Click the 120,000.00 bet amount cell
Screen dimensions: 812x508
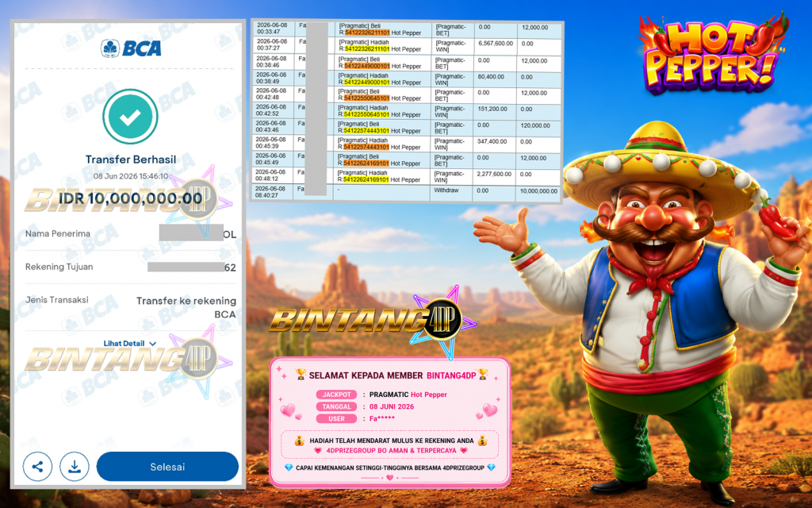(x=539, y=128)
